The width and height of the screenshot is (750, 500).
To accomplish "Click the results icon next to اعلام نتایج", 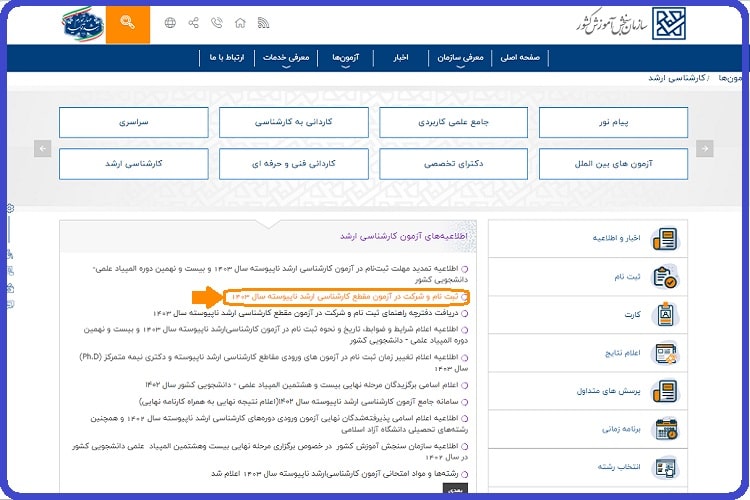I will pos(665,353).
